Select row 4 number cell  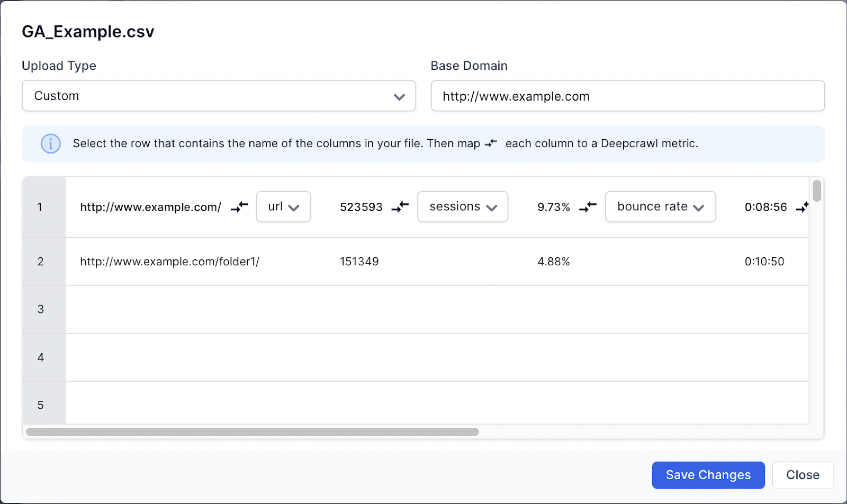[40, 357]
